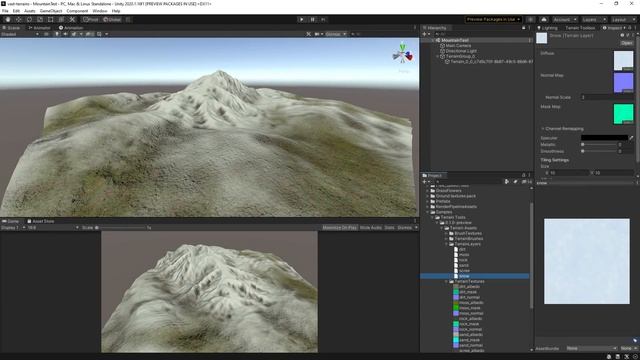This screenshot has width=640, height=360.
Task: Click the Diffuse texture slot
Action: point(623,61)
